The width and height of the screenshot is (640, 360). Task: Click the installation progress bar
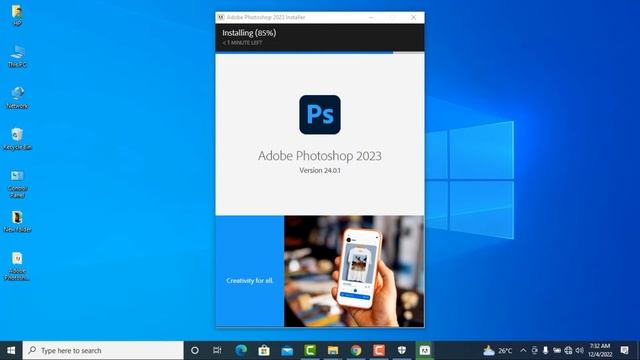[x=320, y=53]
